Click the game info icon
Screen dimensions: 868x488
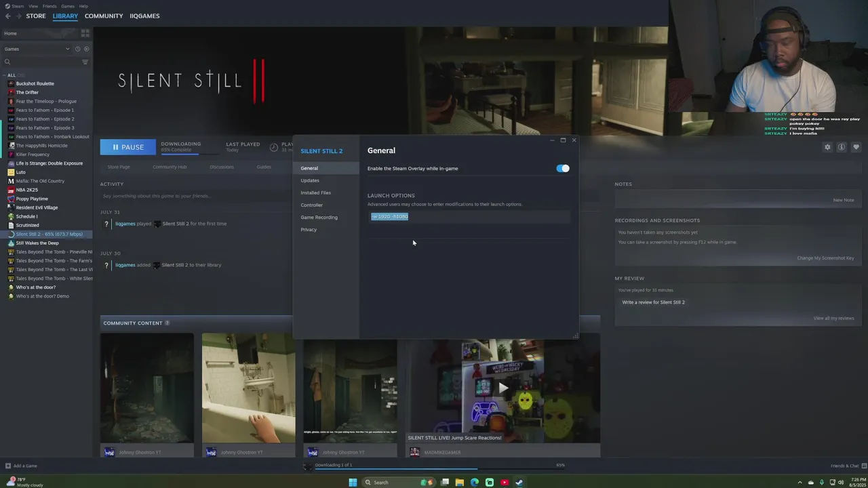tap(842, 147)
